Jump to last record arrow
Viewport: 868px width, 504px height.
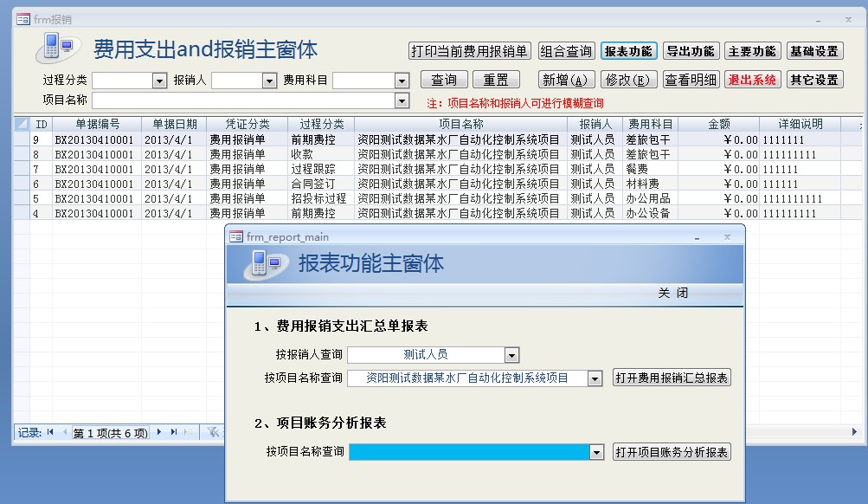(174, 432)
